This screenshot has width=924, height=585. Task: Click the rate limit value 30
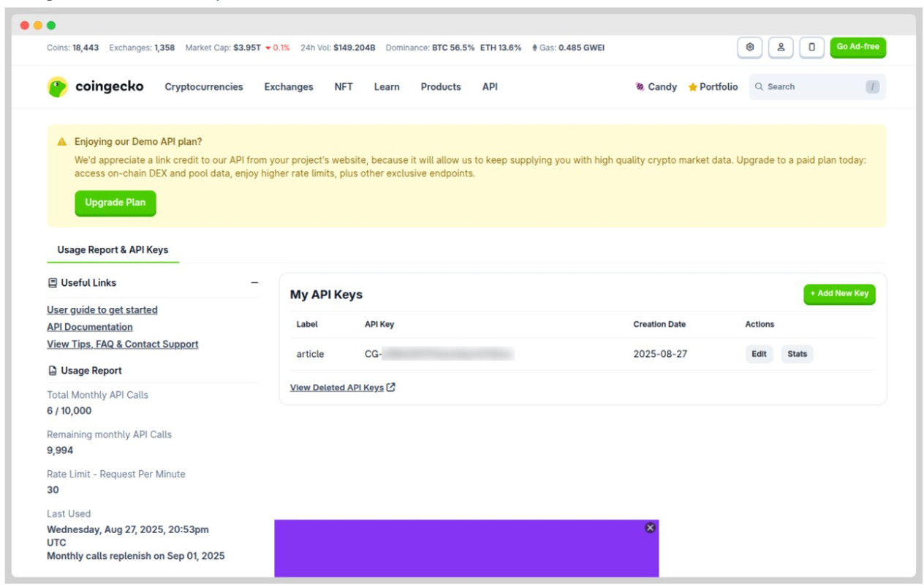pyautogui.click(x=53, y=490)
